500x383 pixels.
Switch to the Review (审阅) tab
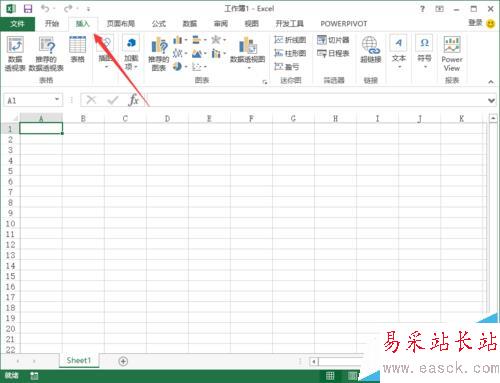[221, 23]
